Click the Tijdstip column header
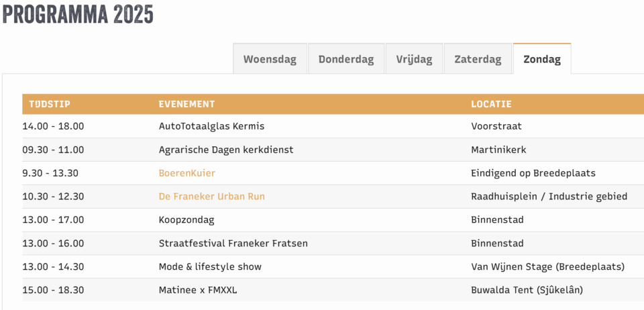 coord(50,104)
